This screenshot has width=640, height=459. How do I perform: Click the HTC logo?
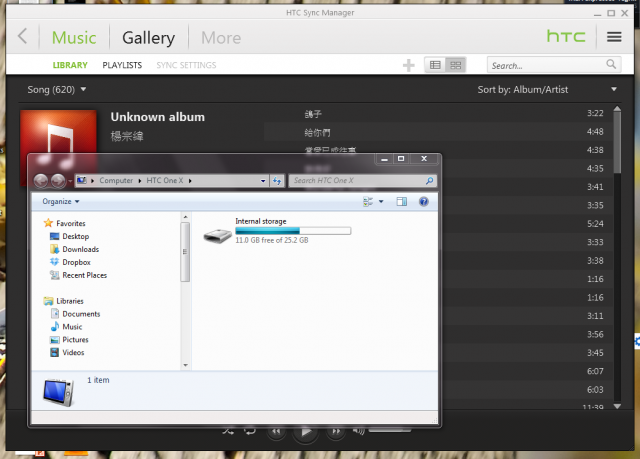[566, 36]
